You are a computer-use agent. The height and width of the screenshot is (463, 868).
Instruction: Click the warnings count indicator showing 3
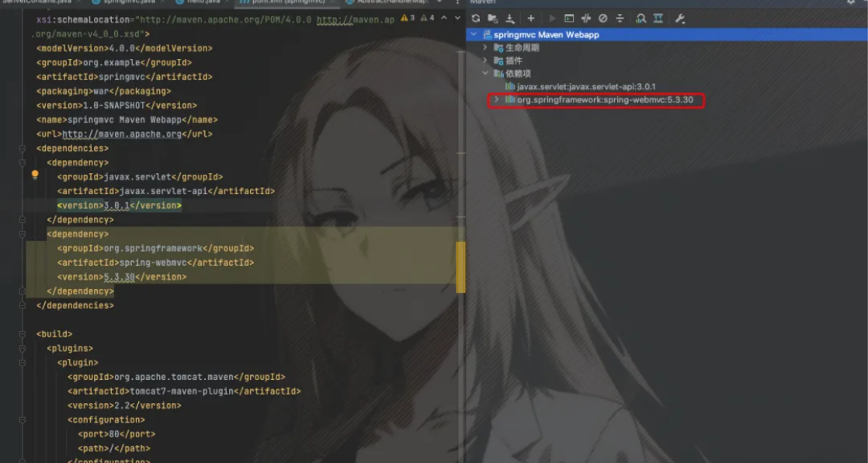click(408, 18)
